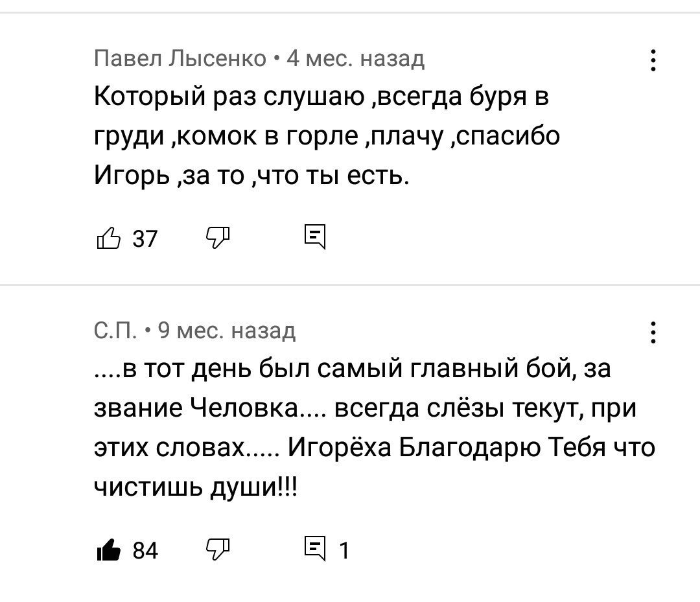Dislike Павел Лысенко's comment

(218, 238)
